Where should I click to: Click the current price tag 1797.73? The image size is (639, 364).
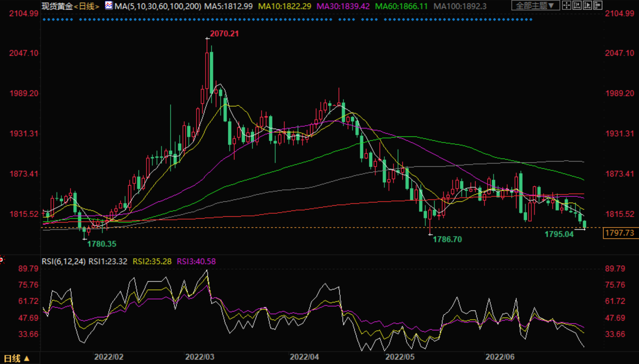620,233
